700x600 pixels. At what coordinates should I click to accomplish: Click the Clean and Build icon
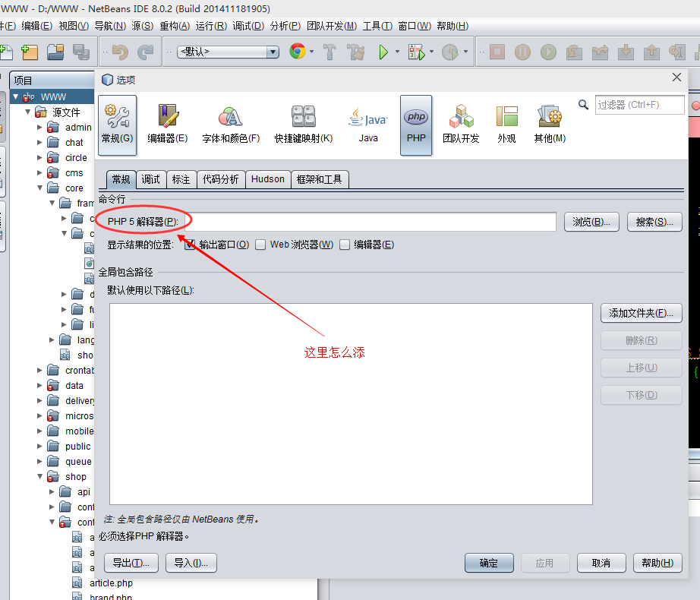coord(356,52)
